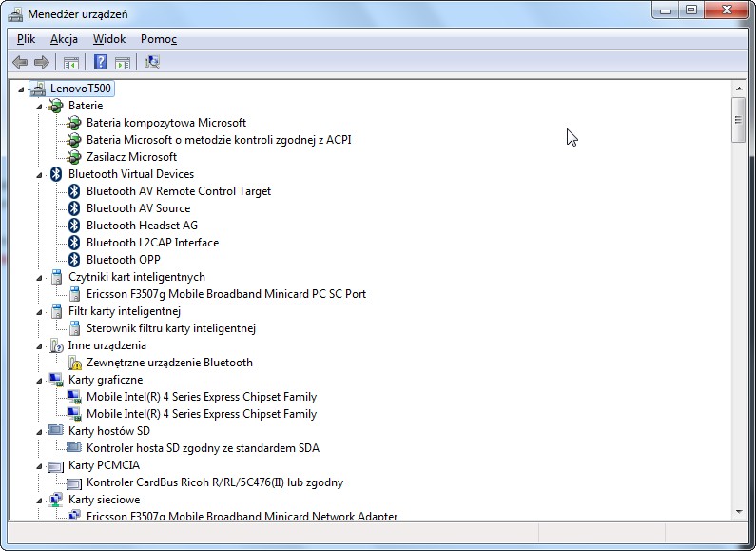
Task: Click the LenovoT500 computer icon
Action: (38, 89)
